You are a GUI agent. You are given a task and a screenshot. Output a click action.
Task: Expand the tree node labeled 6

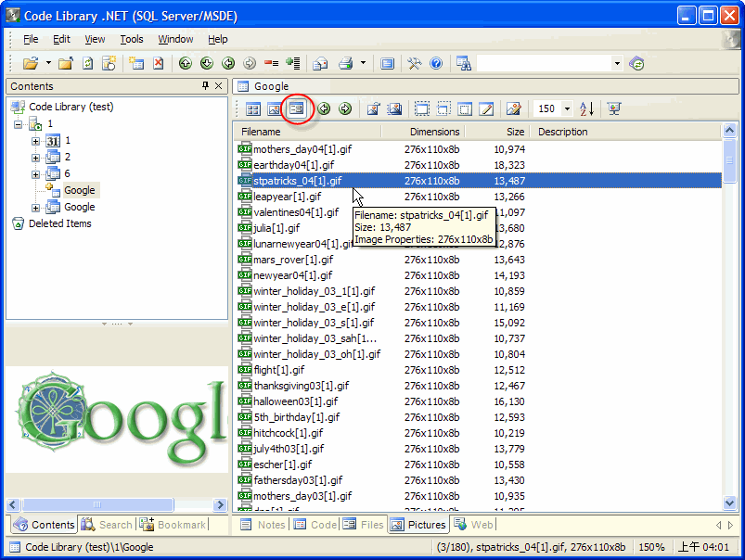(x=35, y=174)
